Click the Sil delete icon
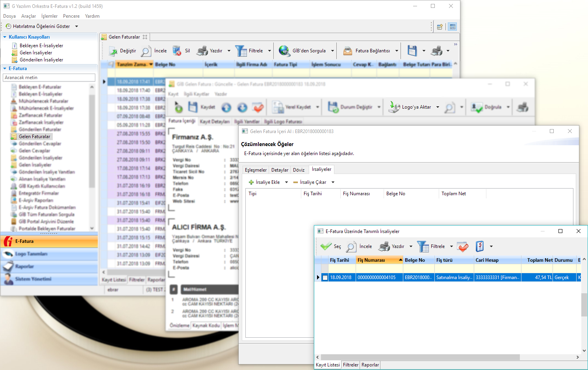The width and height of the screenshot is (588, 370). (177, 51)
